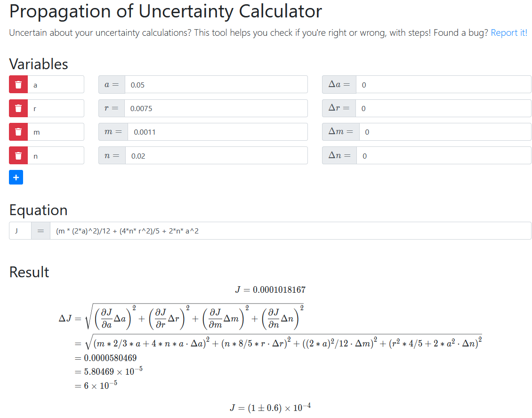
Task: Add a new variable with the plus icon
Action: tap(16, 177)
